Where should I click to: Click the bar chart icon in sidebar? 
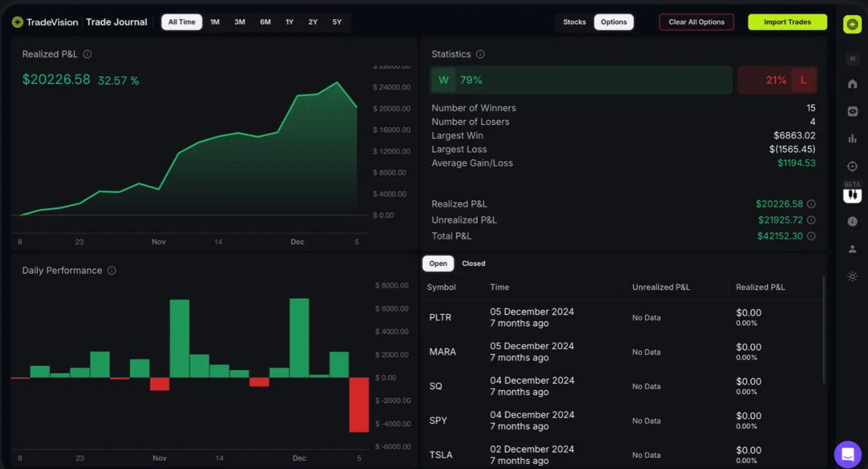pos(852,139)
